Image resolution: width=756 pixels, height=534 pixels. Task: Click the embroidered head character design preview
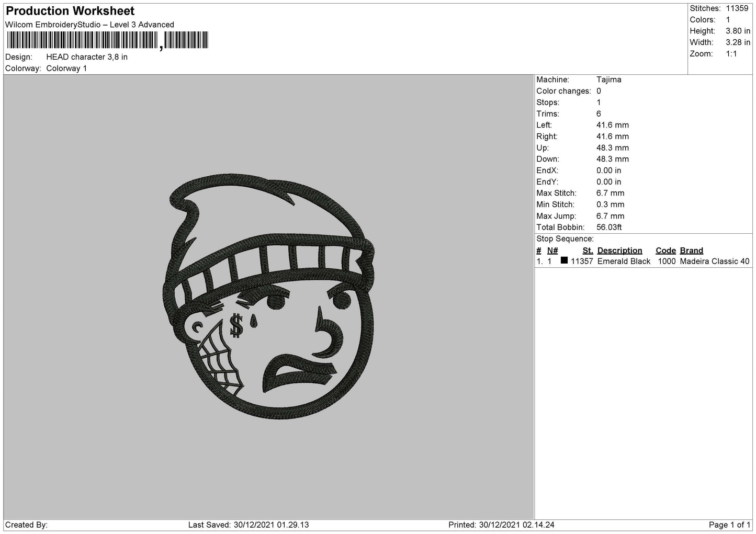click(x=268, y=298)
